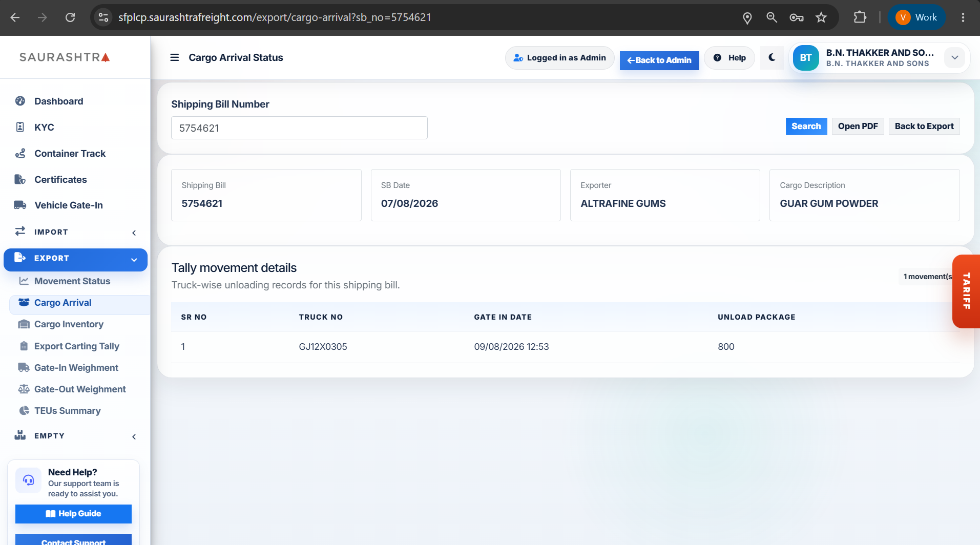980x545 pixels.
Task: Click the Back to Admin button
Action: [659, 60]
